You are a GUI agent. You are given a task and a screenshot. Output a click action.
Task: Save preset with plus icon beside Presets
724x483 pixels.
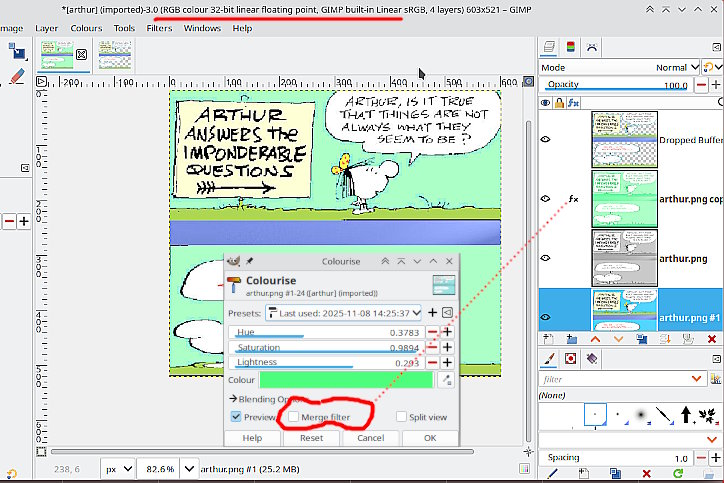coord(432,313)
